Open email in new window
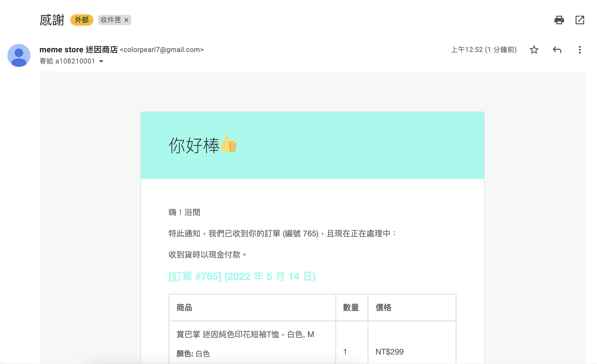 (x=580, y=20)
